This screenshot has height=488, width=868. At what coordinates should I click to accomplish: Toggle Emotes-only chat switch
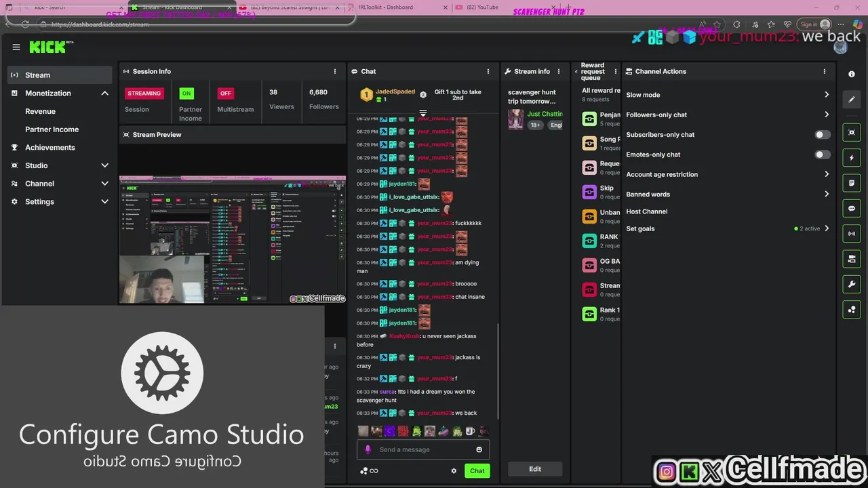pos(822,155)
